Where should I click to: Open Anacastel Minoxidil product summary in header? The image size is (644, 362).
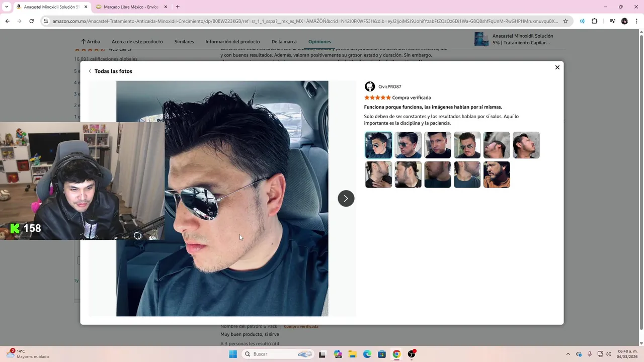click(514, 39)
